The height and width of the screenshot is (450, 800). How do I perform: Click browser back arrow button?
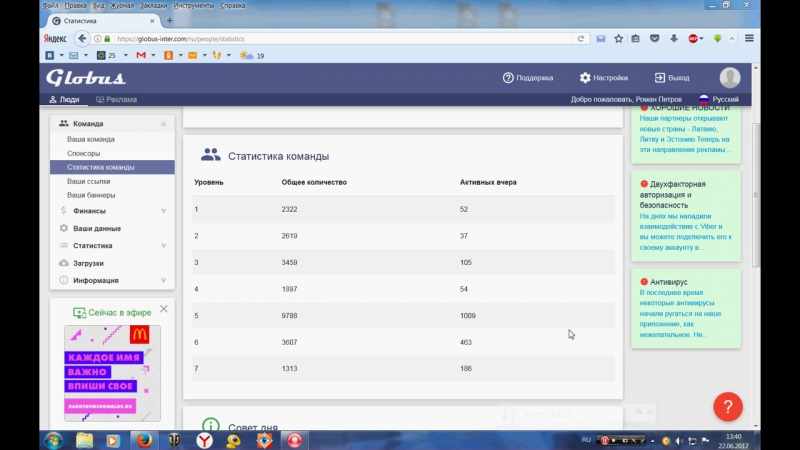click(x=82, y=39)
